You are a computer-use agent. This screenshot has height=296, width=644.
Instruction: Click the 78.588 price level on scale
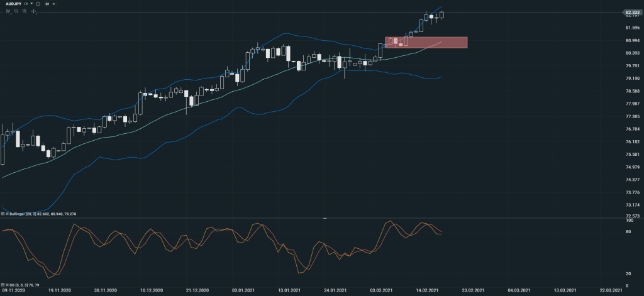[x=633, y=91]
